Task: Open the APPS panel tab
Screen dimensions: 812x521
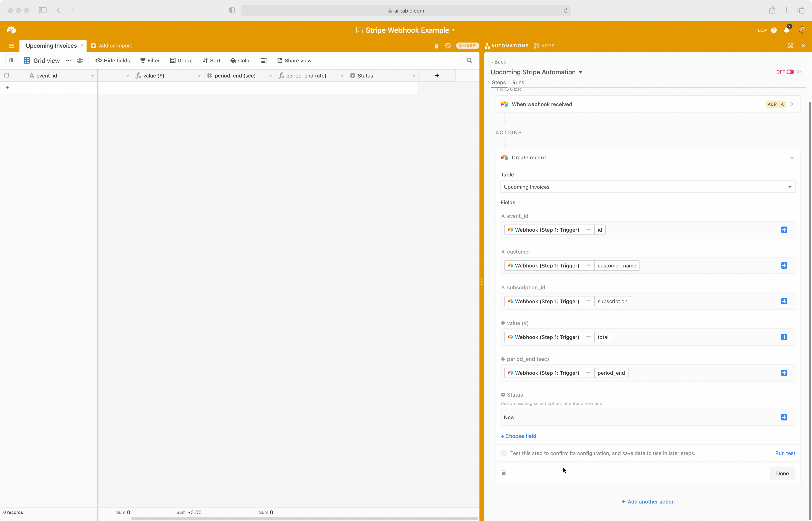Action: coord(544,46)
